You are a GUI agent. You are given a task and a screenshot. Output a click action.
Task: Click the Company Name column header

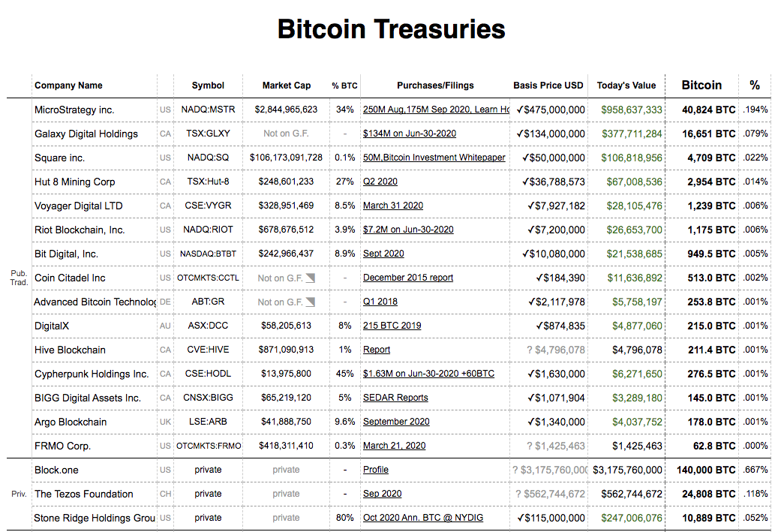[68, 86]
